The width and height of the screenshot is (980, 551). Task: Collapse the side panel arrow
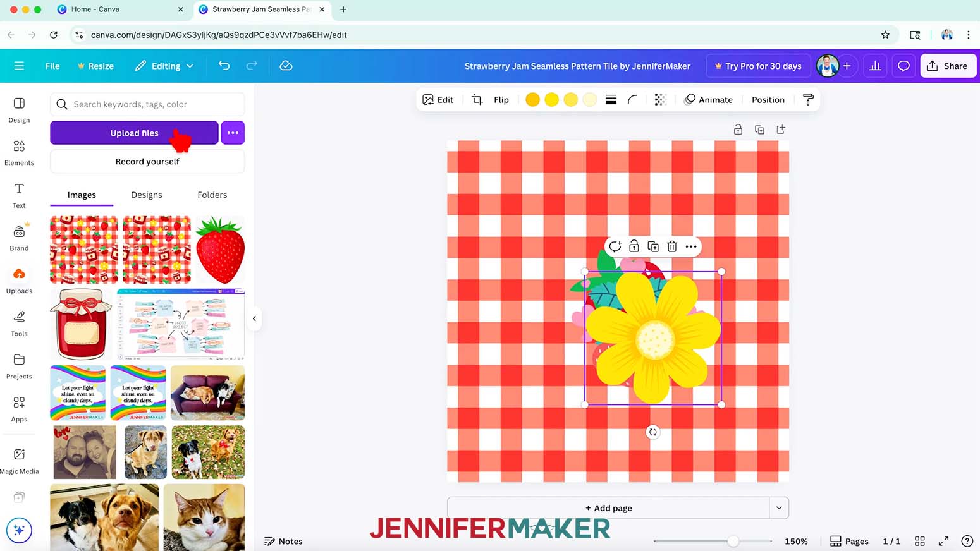pyautogui.click(x=254, y=318)
